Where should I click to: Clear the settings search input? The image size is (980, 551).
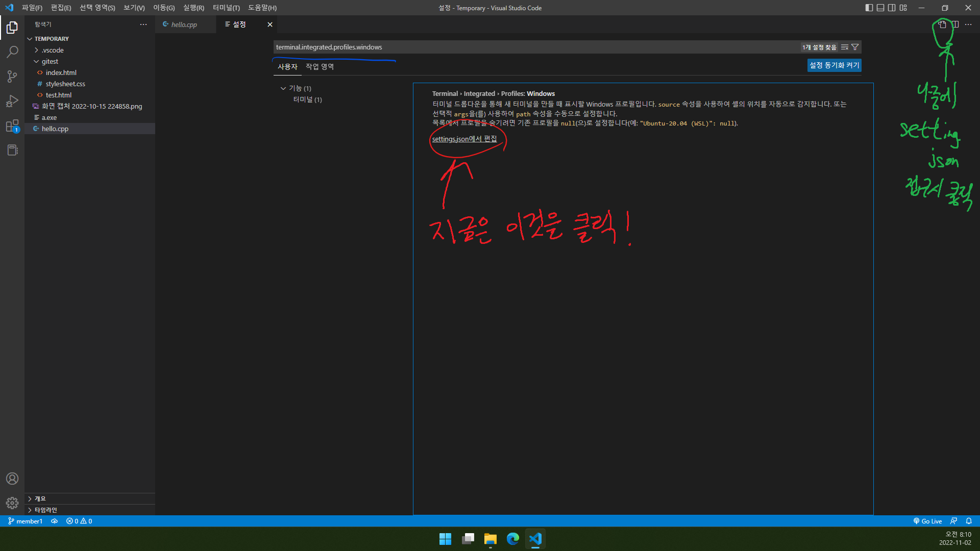845,47
